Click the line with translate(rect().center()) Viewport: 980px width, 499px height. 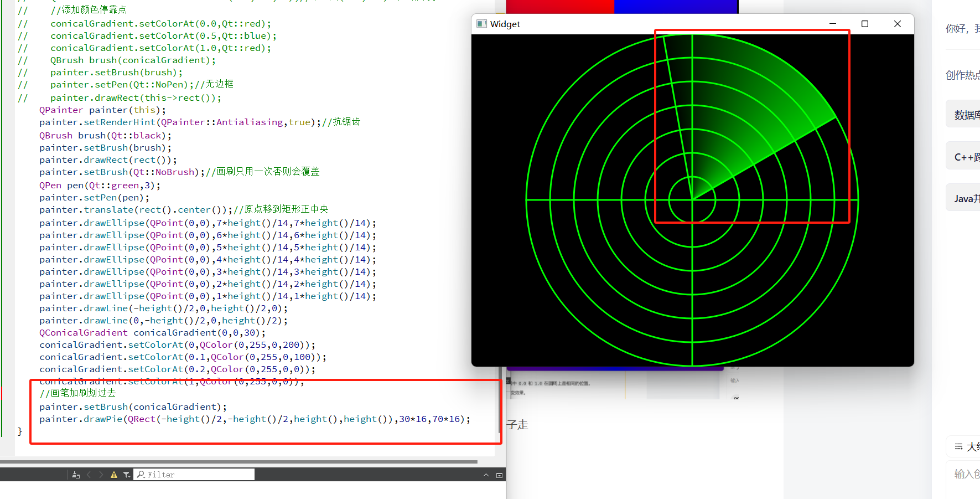[184, 209]
